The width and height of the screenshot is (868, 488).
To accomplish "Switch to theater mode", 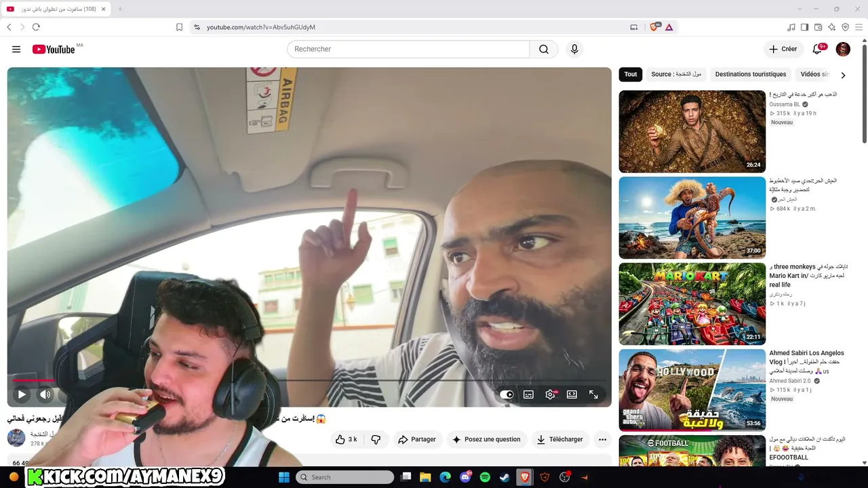I will tap(572, 394).
